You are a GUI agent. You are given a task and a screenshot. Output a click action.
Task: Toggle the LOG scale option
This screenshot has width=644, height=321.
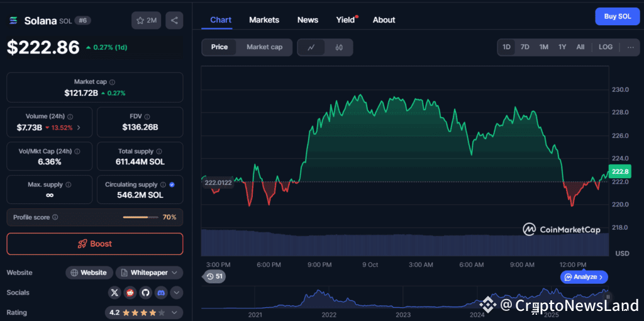(x=605, y=47)
